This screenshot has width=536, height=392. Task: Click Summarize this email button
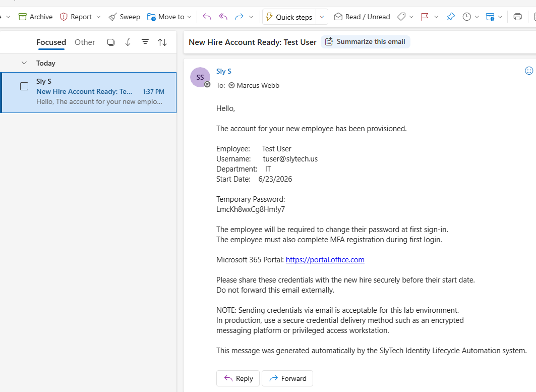(x=365, y=42)
